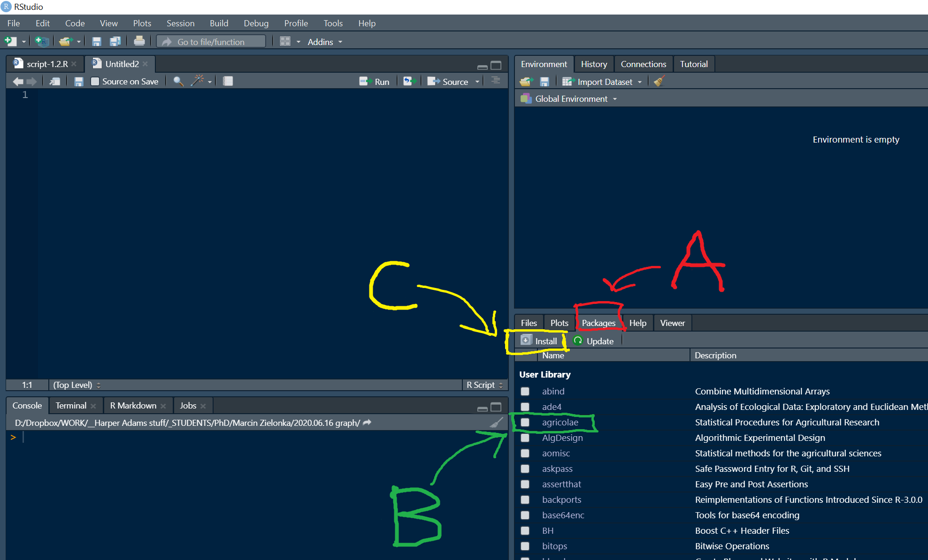Click the Source button in editor
This screenshot has width=928, height=560.
coord(448,82)
